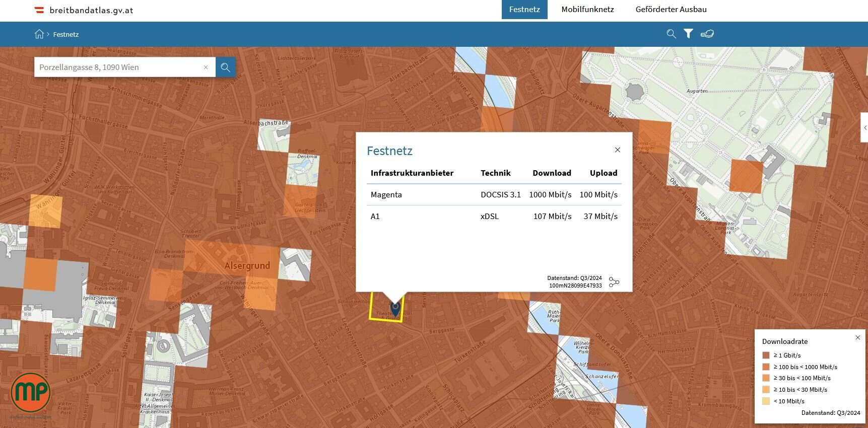Click the 107 Mbit/s download value

pos(553,216)
